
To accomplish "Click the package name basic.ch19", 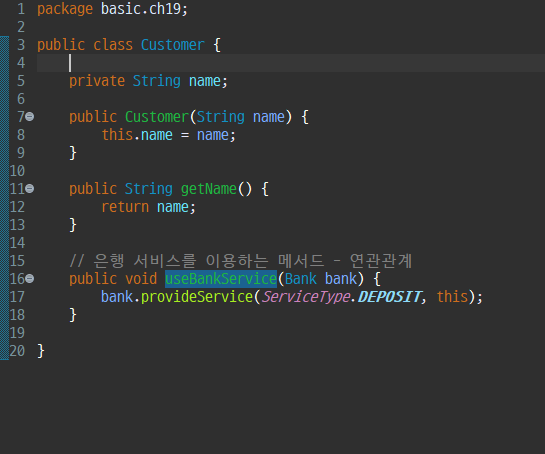I will (141, 9).
